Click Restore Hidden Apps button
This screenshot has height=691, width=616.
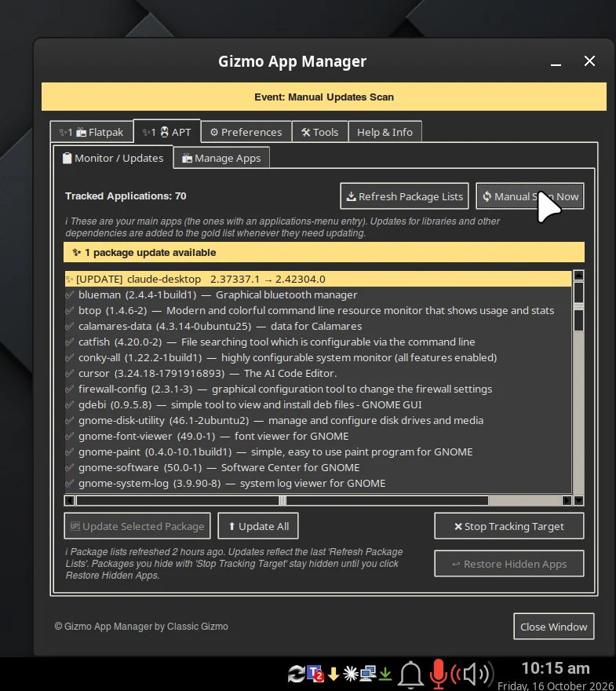(x=509, y=563)
